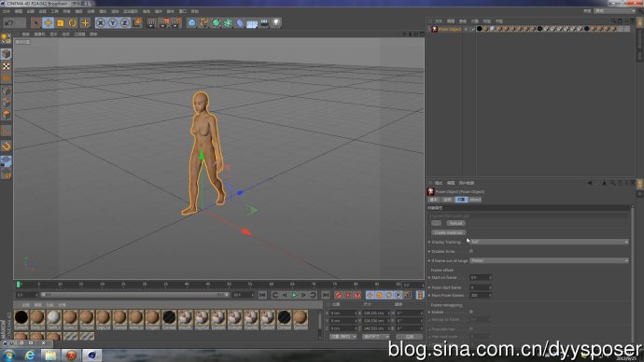Check Enable under Frame remapping
The height and width of the screenshot is (362, 644).
click(471, 312)
